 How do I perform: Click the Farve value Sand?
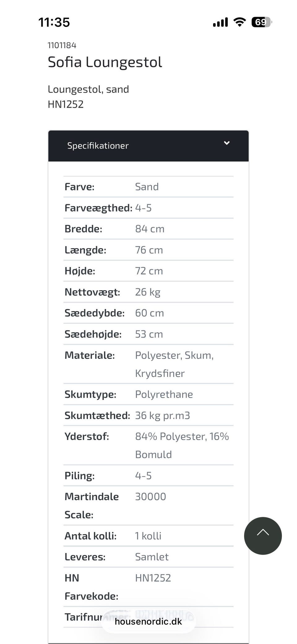[147, 187]
